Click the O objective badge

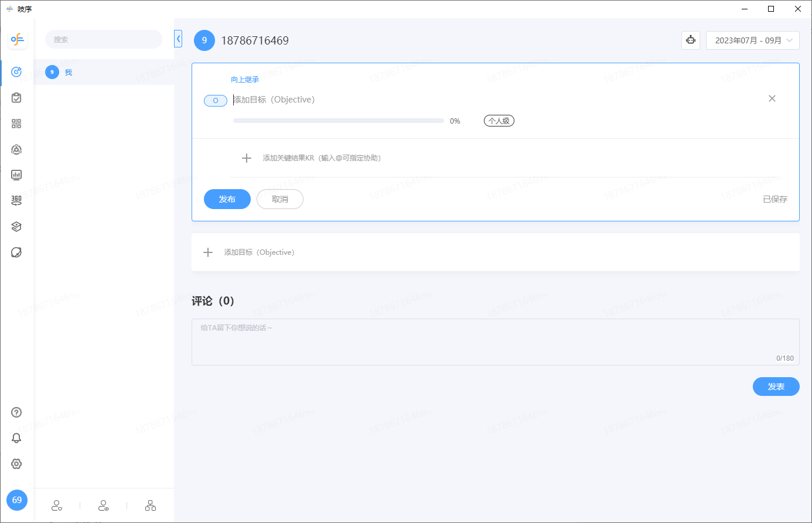click(x=216, y=101)
